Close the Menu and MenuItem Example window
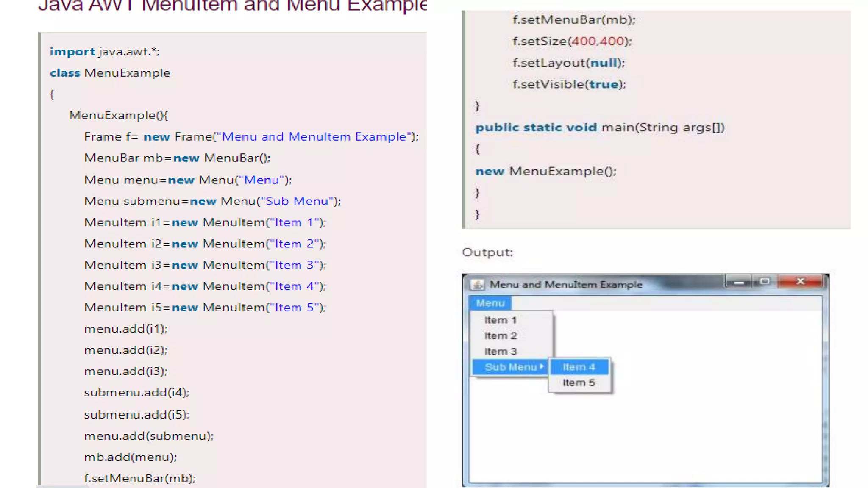 pyautogui.click(x=800, y=281)
